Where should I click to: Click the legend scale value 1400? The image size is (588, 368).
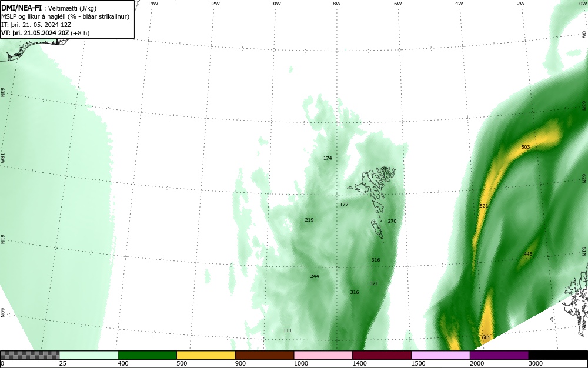359,363
